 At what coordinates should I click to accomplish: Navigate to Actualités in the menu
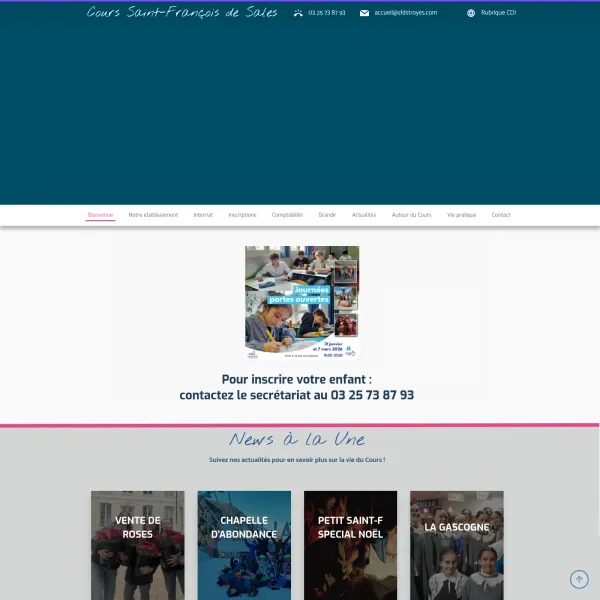tap(364, 215)
